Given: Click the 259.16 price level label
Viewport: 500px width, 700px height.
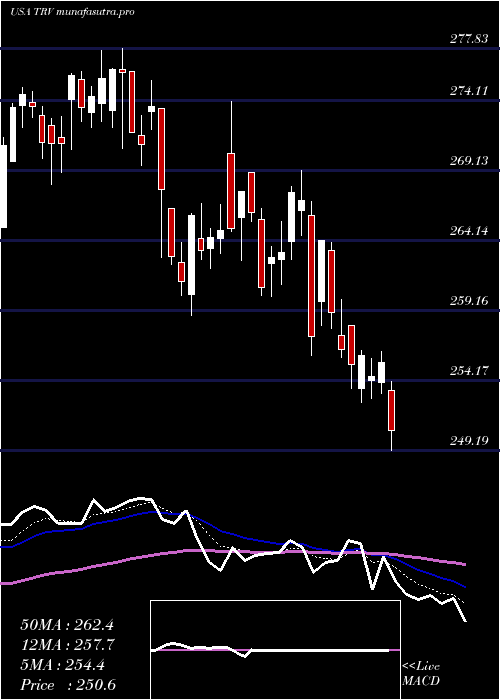Looking at the screenshot, I should click(469, 300).
